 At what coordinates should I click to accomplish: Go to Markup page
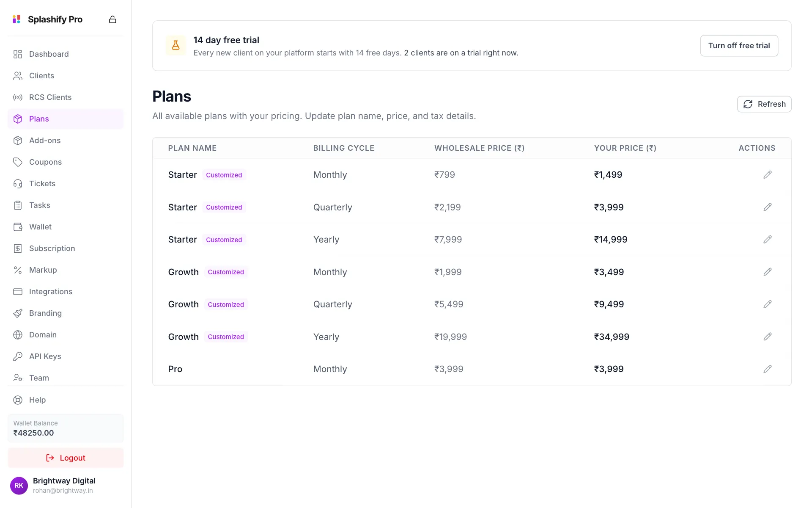tap(66, 270)
